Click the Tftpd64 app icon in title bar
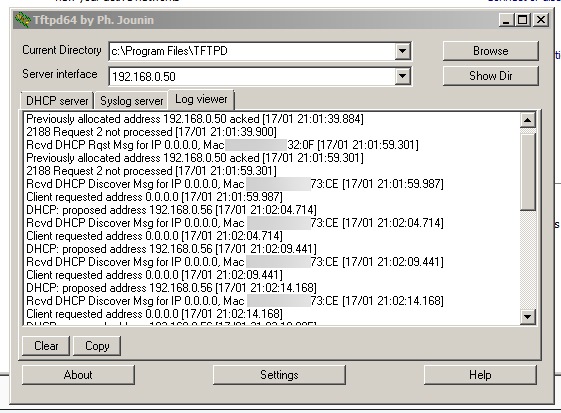The width and height of the screenshot is (561, 413). coord(23,20)
